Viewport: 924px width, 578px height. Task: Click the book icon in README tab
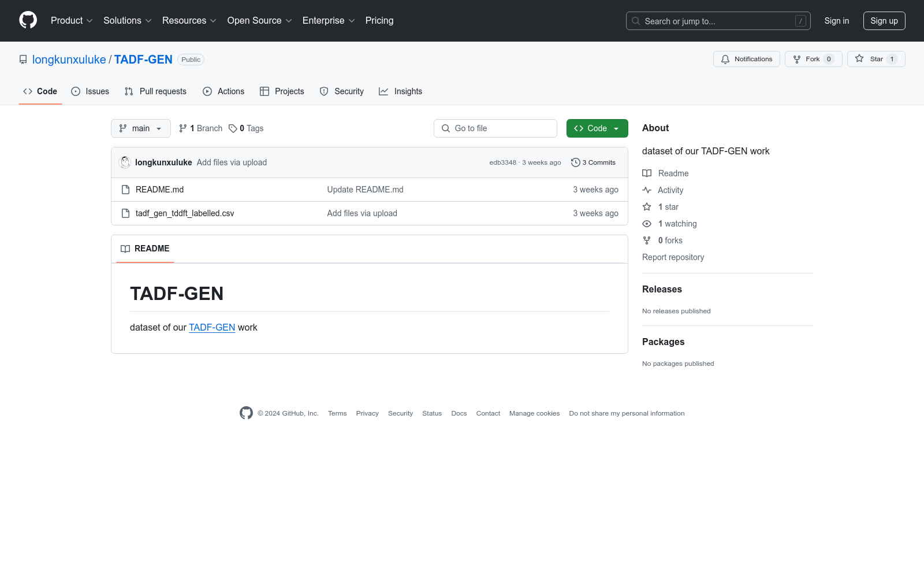[125, 249]
